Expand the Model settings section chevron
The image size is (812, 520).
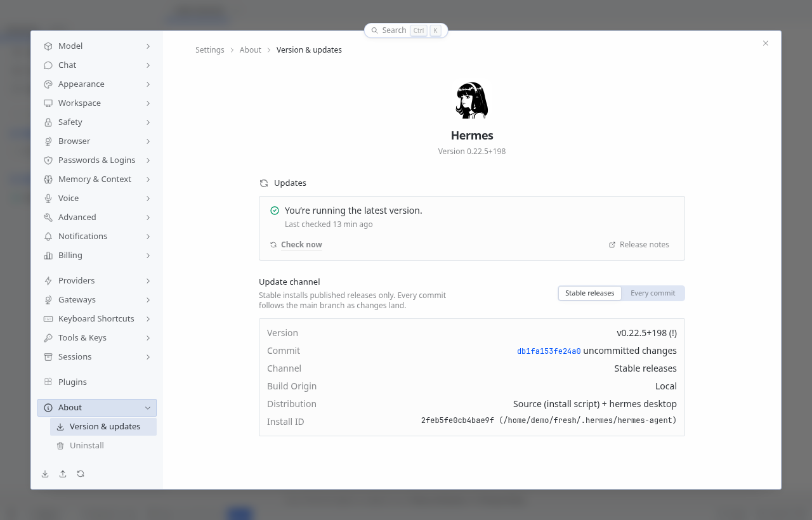tap(148, 46)
